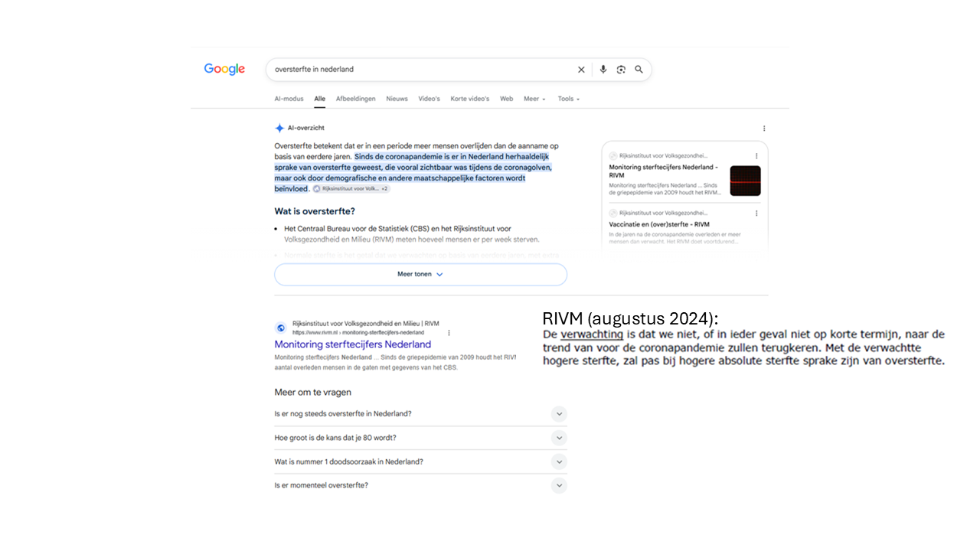980x551 pixels.
Task: Click the magnifying glass search icon
Action: [x=639, y=70]
